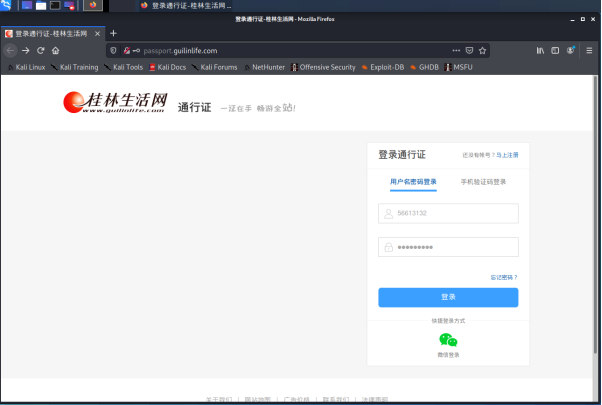
Task: Open Firefox account icon
Action: pyautogui.click(x=571, y=50)
